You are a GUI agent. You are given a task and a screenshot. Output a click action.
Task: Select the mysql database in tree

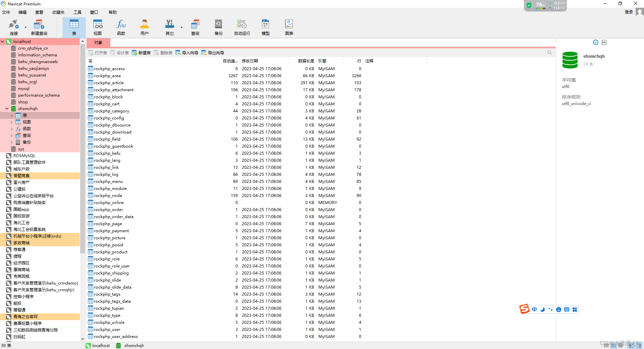pos(23,89)
